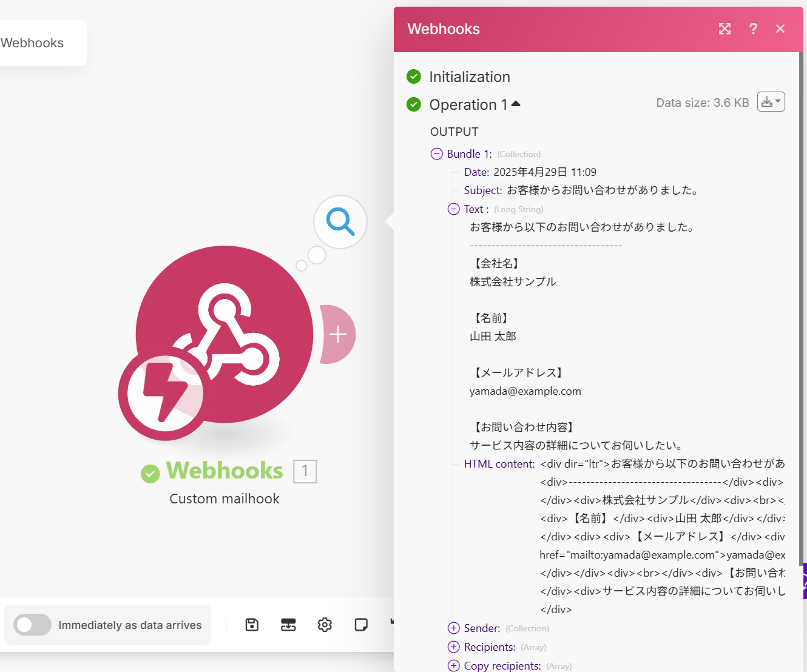Expand Webhooks panel to full screen
The image size is (807, 672).
[x=724, y=29]
